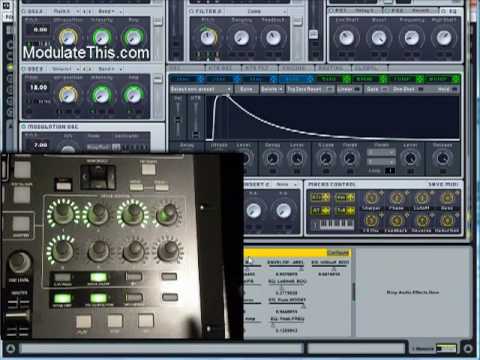Toggle the Modulation Osc power button
The height and width of the screenshot is (360, 480).
point(23,127)
